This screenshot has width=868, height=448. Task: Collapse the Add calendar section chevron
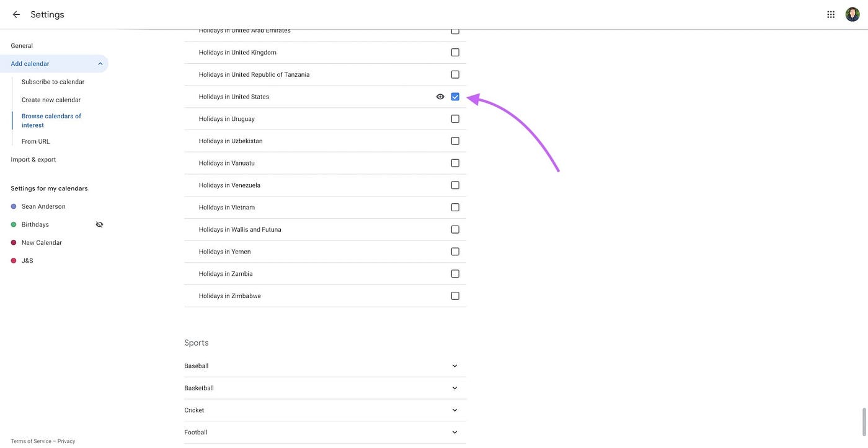point(100,64)
